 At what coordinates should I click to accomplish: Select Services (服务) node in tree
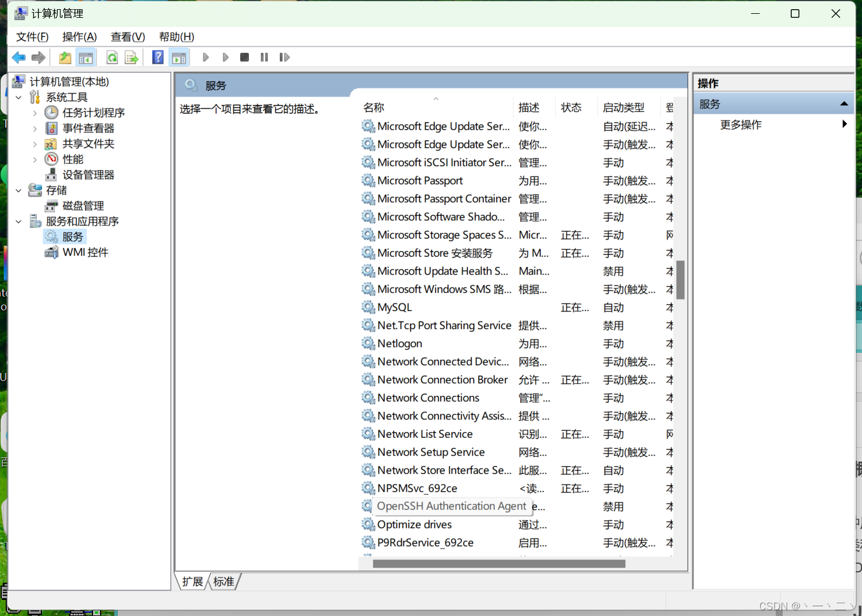coord(72,237)
